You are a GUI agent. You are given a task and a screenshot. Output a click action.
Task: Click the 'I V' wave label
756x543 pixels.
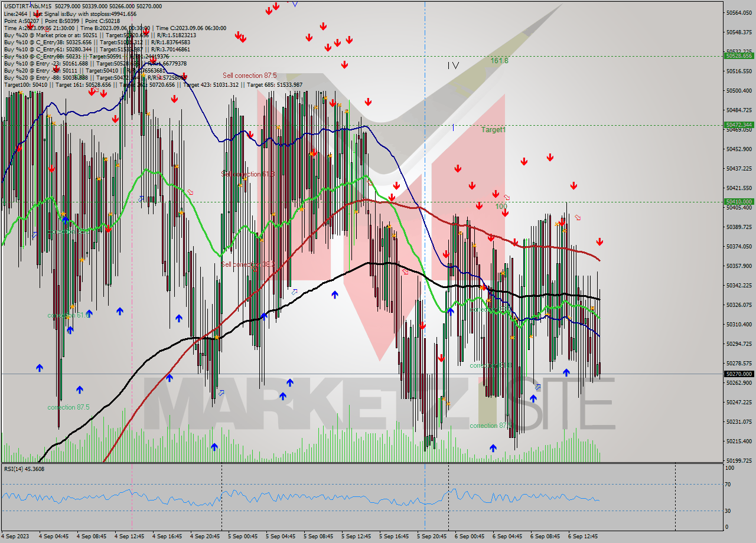[453, 66]
